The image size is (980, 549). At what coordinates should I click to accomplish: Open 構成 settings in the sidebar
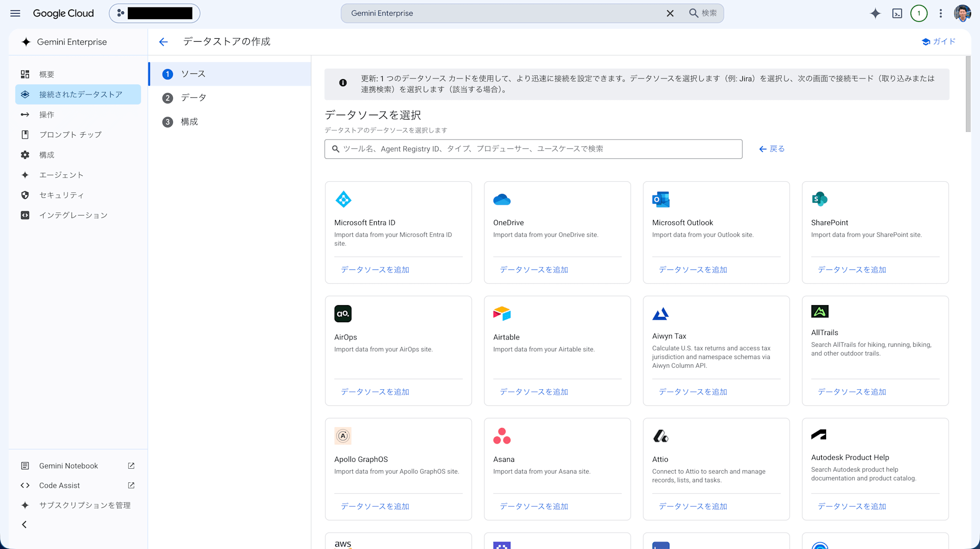pos(78,154)
